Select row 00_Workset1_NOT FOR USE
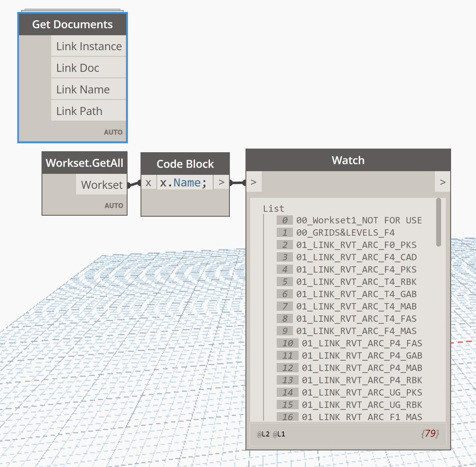476x467 pixels. point(349,220)
